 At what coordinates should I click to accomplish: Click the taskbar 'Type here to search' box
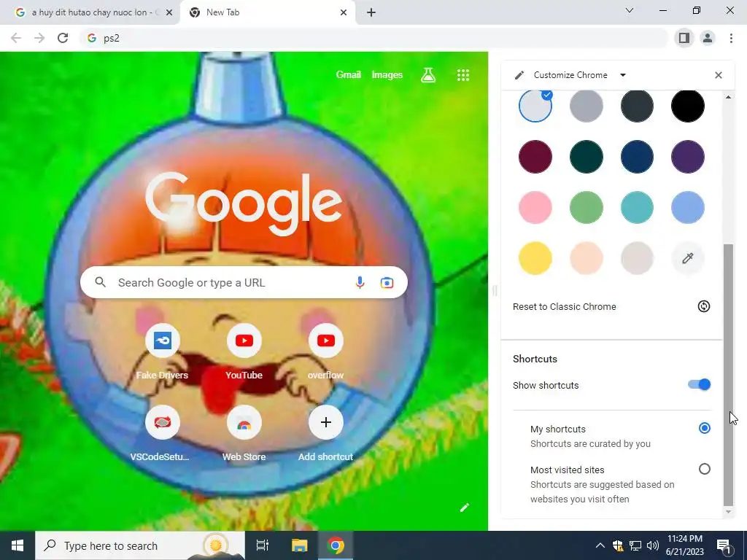pyautogui.click(x=140, y=545)
